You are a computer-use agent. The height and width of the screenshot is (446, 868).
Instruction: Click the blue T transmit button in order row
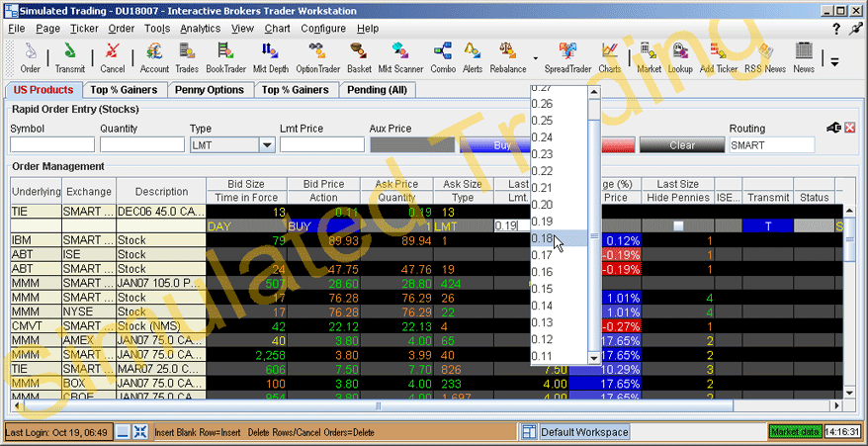click(x=768, y=225)
